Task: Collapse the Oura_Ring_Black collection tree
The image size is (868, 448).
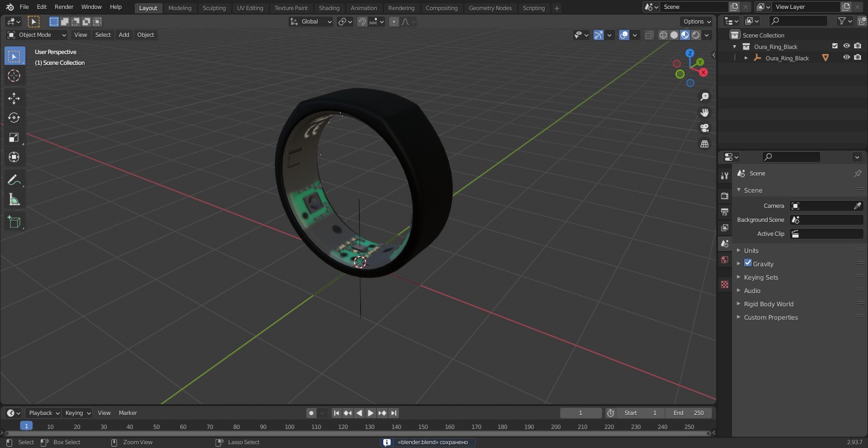Action: (735, 46)
